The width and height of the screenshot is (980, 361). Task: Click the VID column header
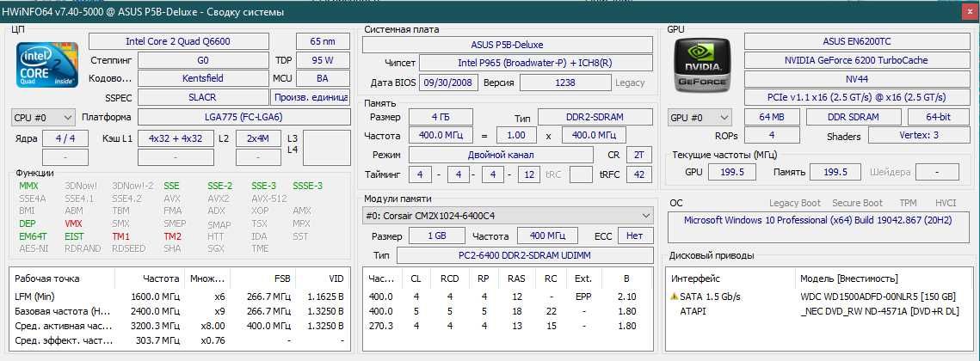336,278
